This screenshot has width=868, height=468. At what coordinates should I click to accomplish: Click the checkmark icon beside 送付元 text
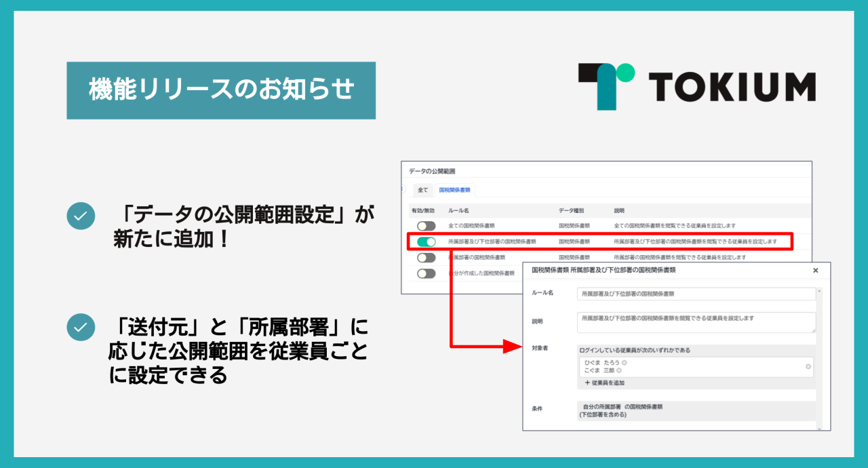coord(80,328)
